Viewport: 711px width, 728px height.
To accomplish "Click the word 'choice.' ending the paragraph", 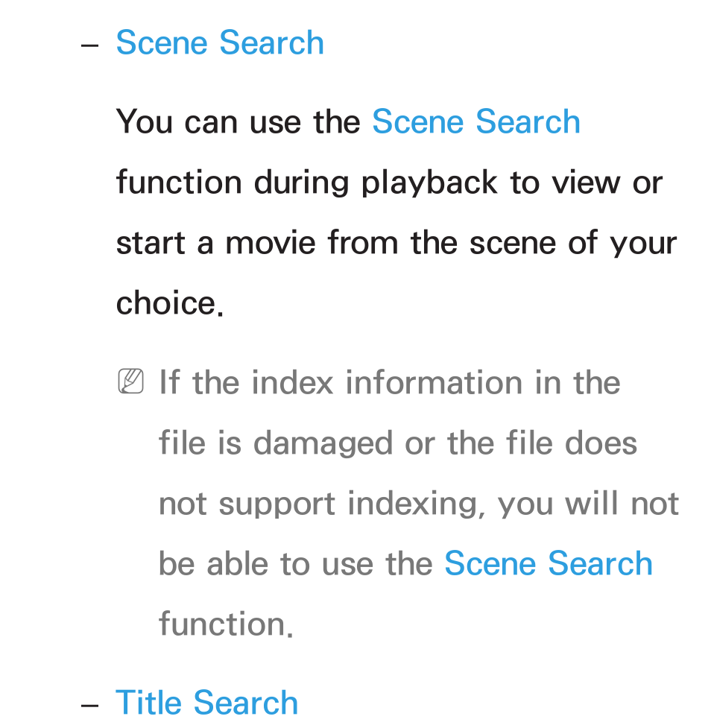I will (x=169, y=303).
